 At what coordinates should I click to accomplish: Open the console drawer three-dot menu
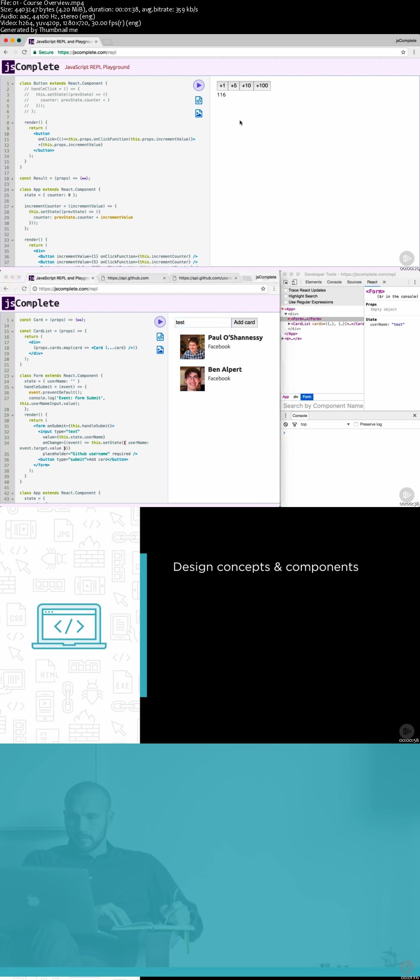(x=286, y=415)
